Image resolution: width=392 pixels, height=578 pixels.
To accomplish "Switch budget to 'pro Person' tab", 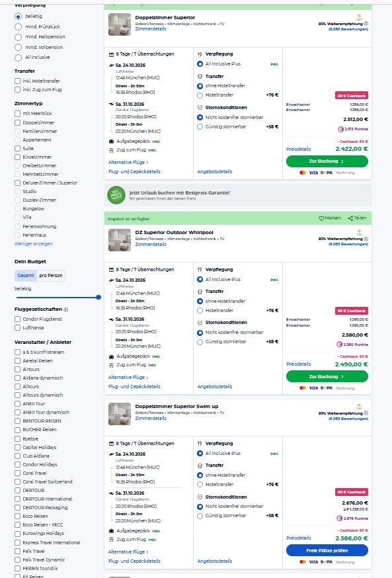I will 51,275.
